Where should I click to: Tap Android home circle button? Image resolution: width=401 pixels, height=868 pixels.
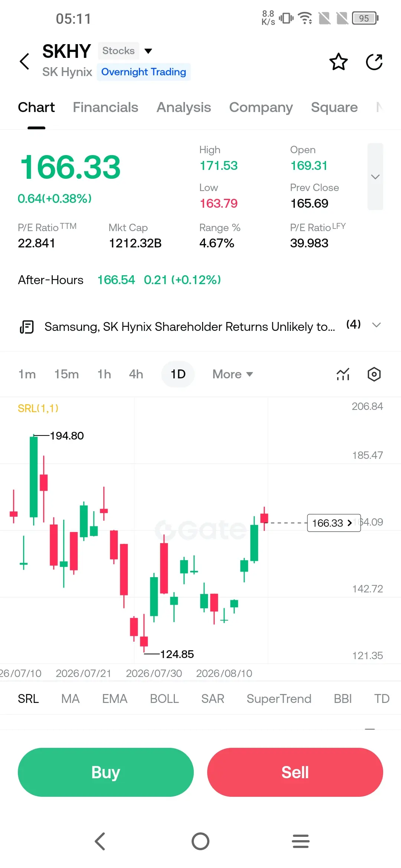pyautogui.click(x=200, y=841)
